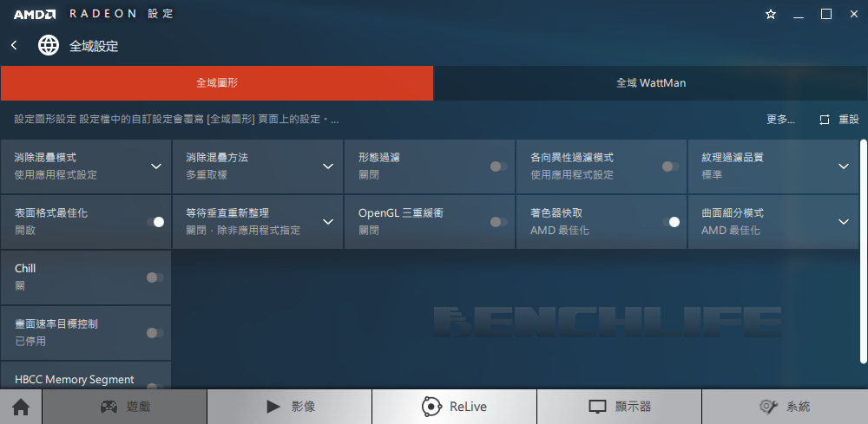Enable 畫面速率目標控制 switch
Image resolution: width=868 pixels, height=424 pixels.
(x=155, y=333)
